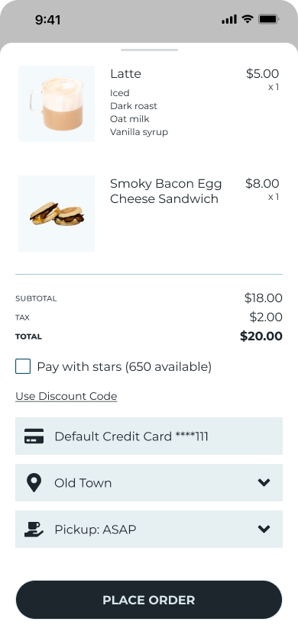298x644 pixels.
Task: Click the pickup hand-with-cup icon
Action: (x=34, y=530)
